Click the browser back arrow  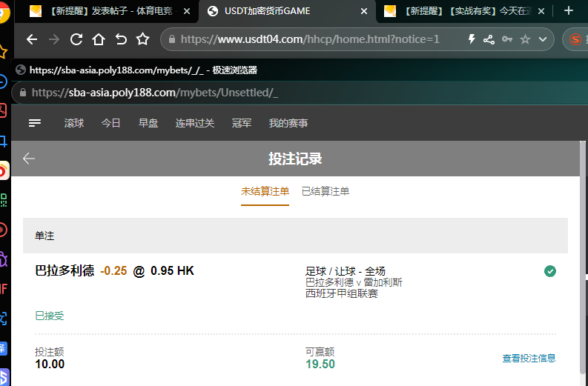click(x=31, y=39)
